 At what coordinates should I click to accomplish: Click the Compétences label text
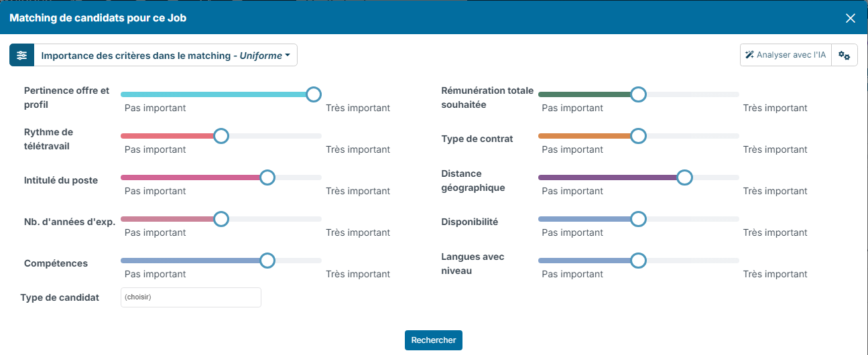[x=56, y=263]
